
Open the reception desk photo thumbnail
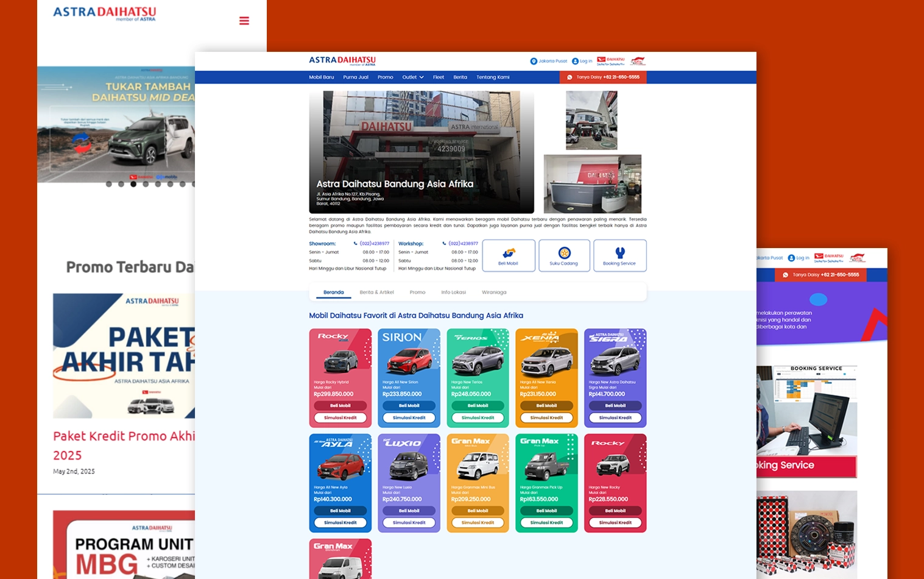[x=592, y=183]
